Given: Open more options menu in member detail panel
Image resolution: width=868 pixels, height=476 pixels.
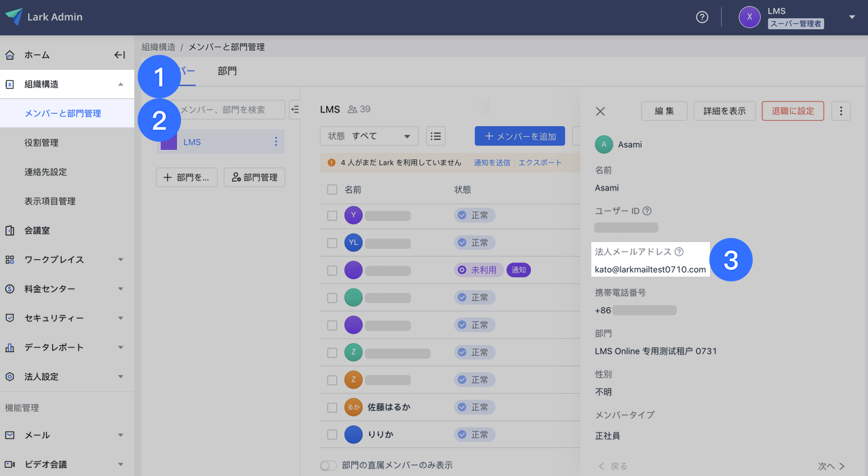Looking at the screenshot, I should 841,111.
